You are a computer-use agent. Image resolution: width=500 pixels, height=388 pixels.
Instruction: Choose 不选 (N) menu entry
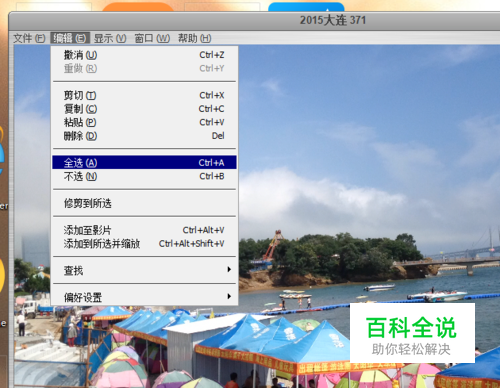pos(144,176)
